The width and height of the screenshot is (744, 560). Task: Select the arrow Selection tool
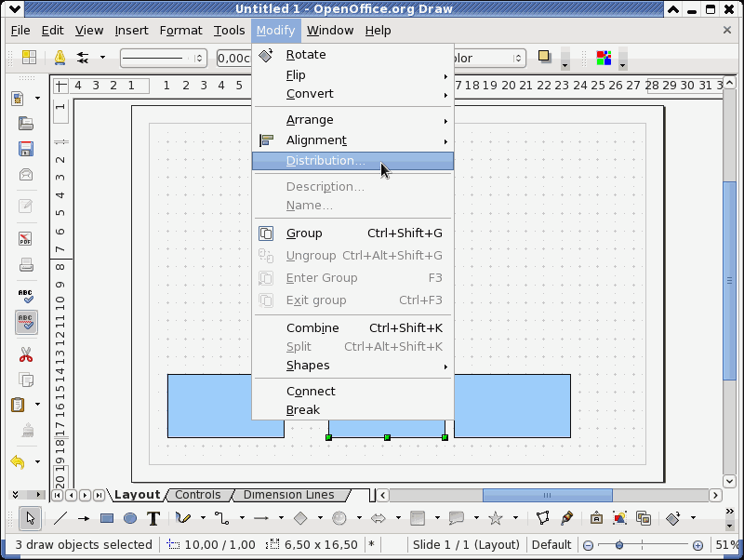click(x=30, y=518)
